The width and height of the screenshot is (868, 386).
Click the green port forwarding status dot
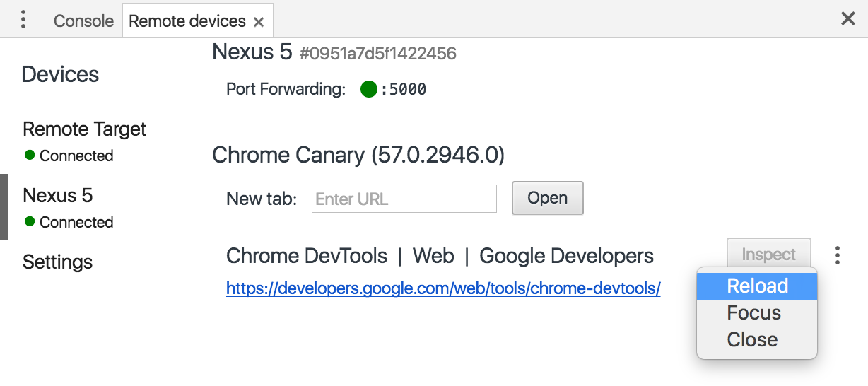[368, 89]
